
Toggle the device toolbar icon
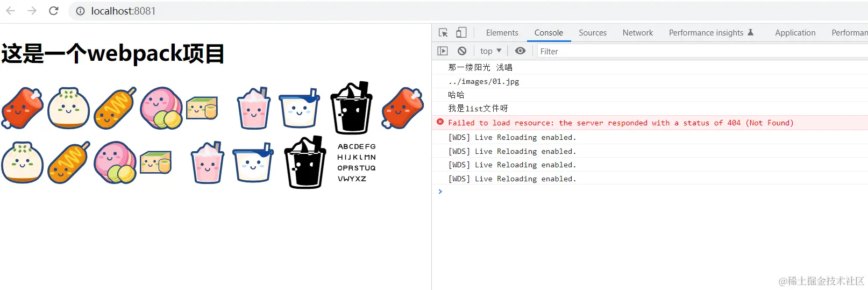point(461,33)
